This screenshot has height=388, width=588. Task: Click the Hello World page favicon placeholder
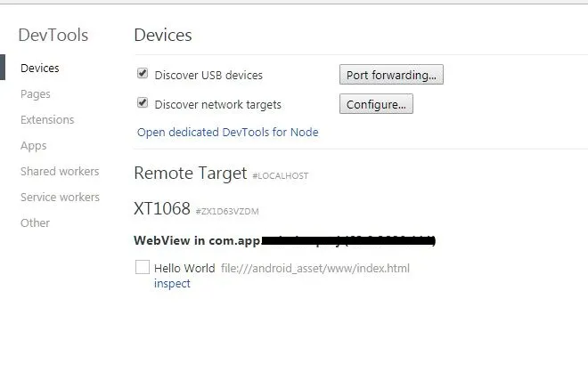tap(143, 267)
